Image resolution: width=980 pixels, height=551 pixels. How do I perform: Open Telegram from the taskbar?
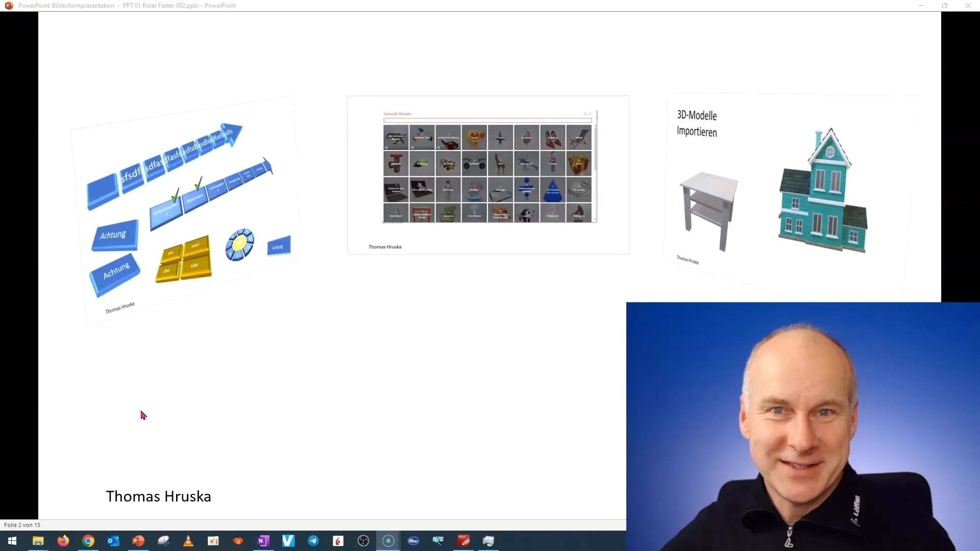point(313,541)
